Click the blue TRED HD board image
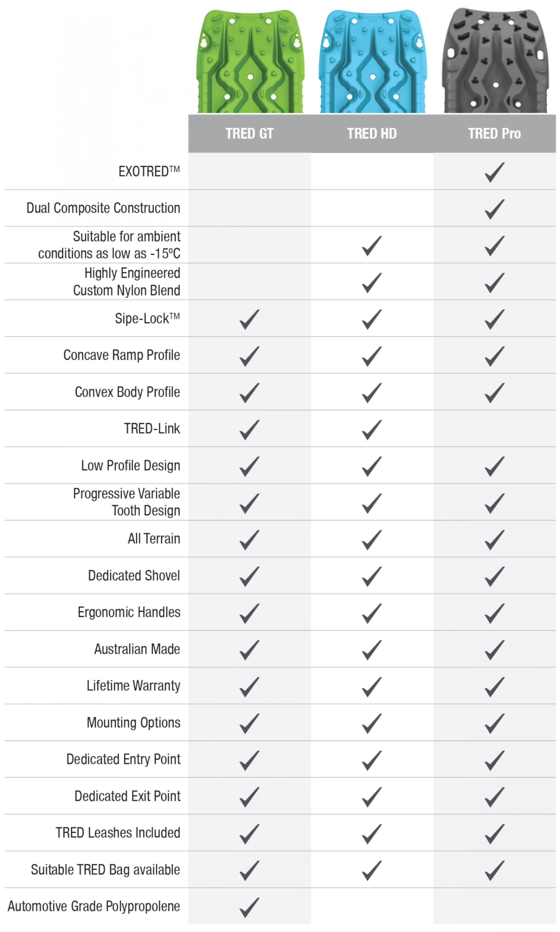The image size is (560, 932). pyautogui.click(x=372, y=62)
